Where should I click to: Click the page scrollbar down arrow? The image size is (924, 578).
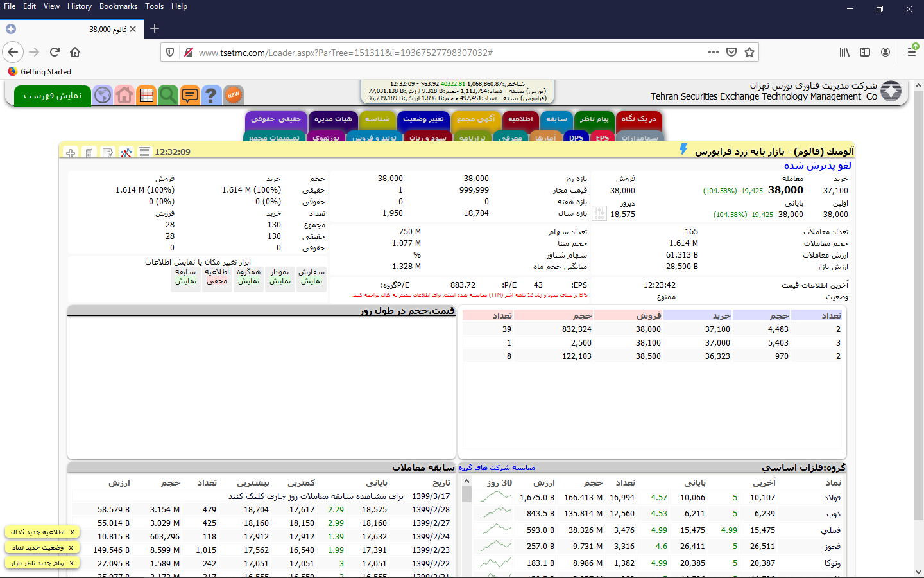click(919, 572)
